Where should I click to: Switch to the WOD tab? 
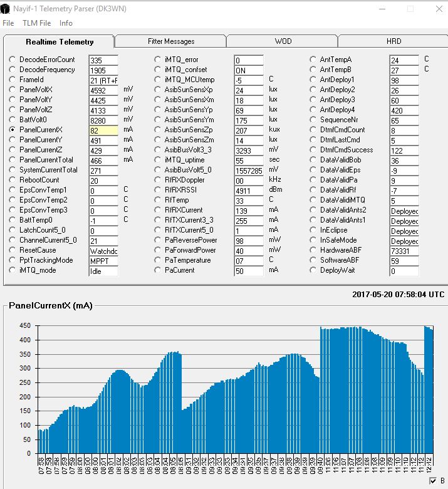tap(283, 41)
